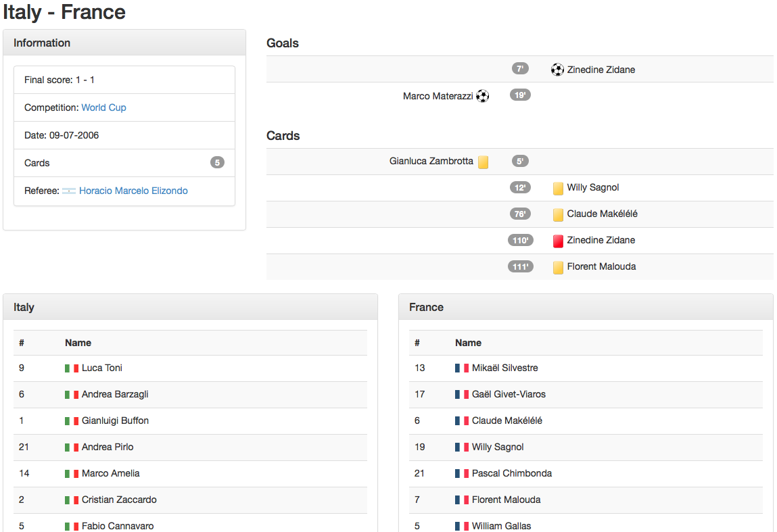Click the Italy panel heading
The image size is (777, 532).
tap(24, 307)
